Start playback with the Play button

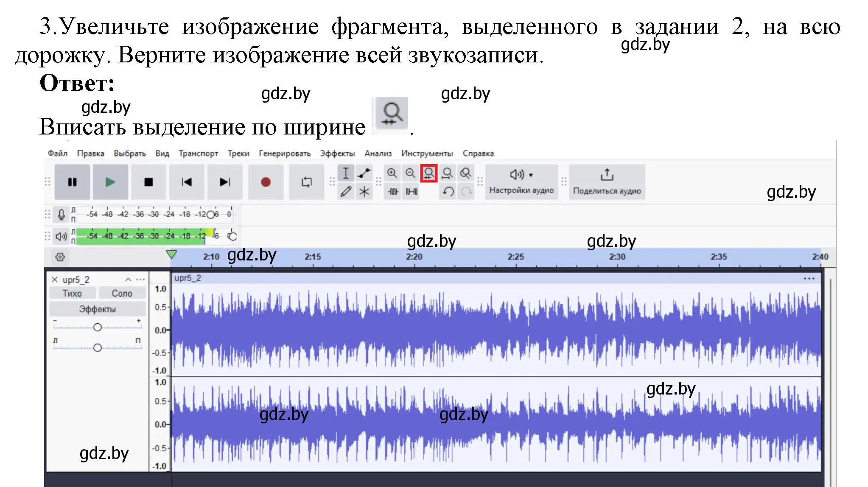110,182
